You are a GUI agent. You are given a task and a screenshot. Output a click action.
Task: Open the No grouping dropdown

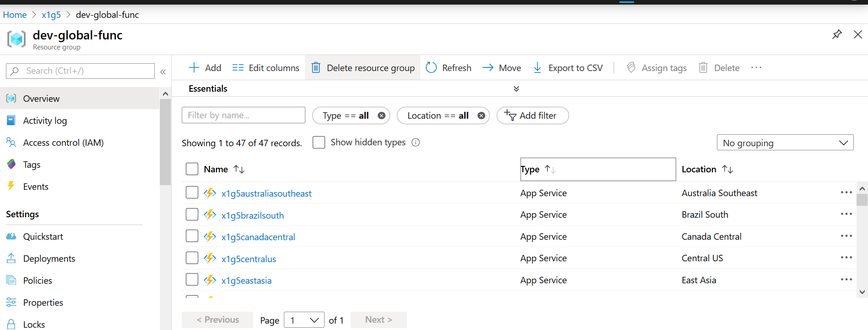(x=785, y=143)
